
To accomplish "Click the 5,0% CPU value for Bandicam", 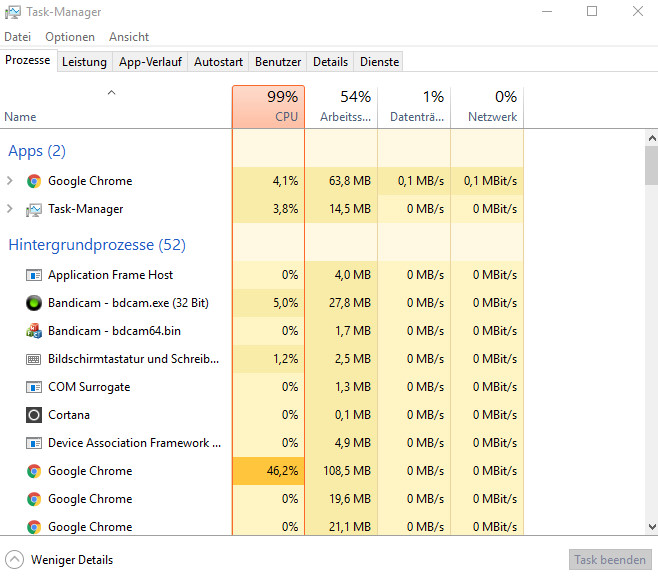I will point(268,303).
